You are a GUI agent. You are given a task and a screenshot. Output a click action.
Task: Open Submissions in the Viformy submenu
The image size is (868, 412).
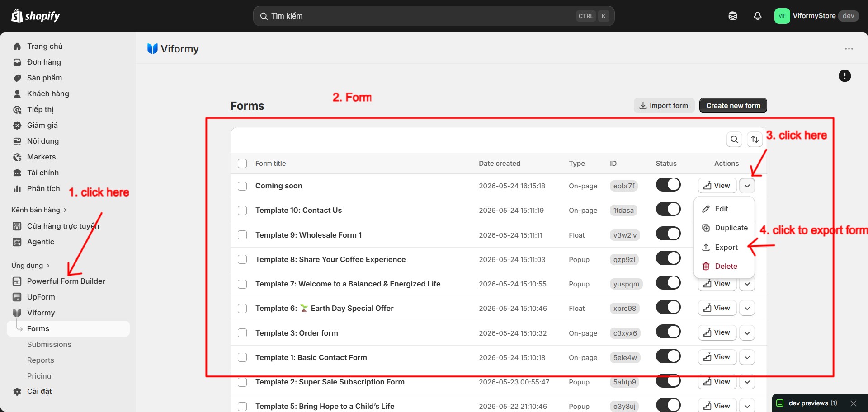[x=49, y=344]
